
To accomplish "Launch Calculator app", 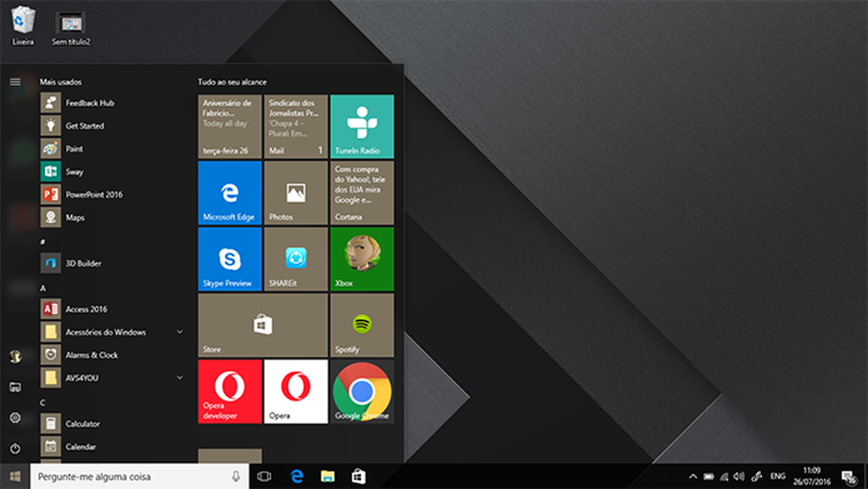I will (x=111, y=424).
